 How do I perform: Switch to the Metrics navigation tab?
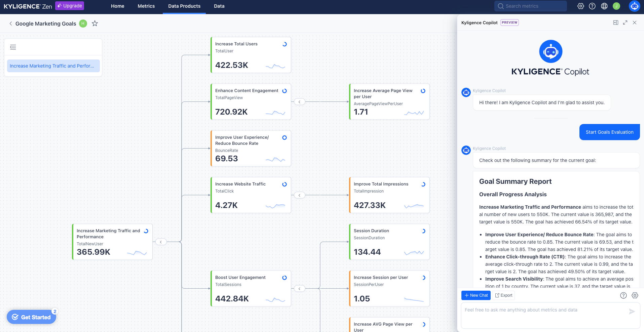146,6
